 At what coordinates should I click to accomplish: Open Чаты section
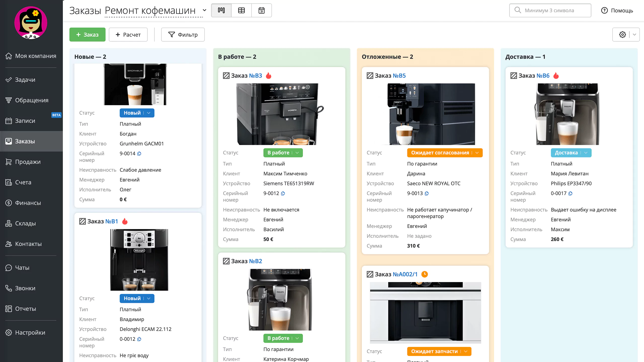(31, 268)
